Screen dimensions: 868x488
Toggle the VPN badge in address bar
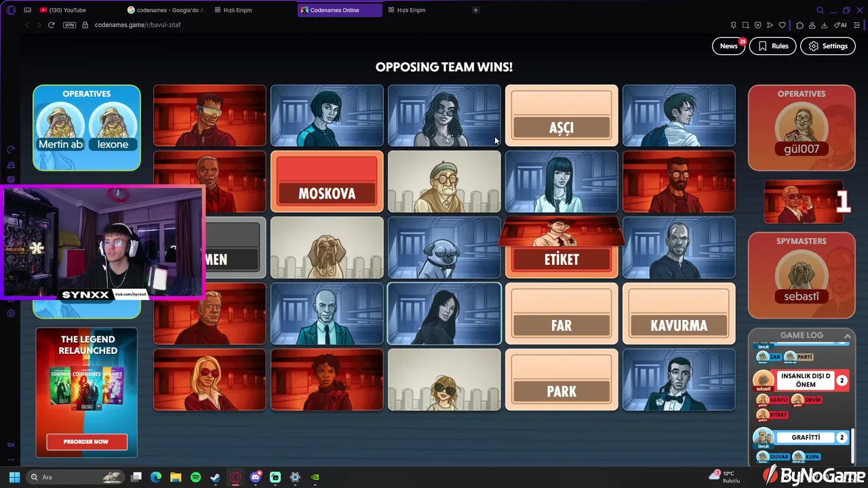point(69,25)
